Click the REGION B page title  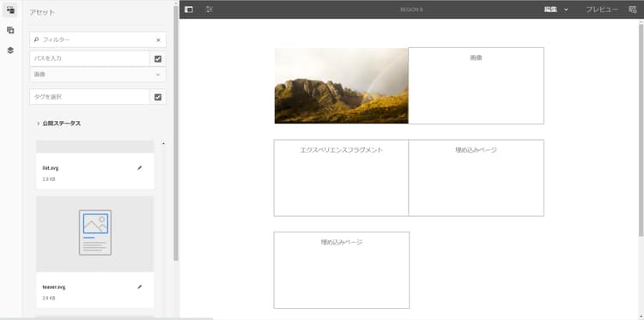411,9
